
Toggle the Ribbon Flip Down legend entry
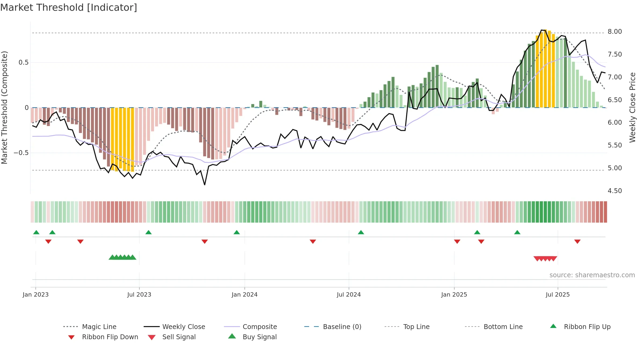[103, 337]
